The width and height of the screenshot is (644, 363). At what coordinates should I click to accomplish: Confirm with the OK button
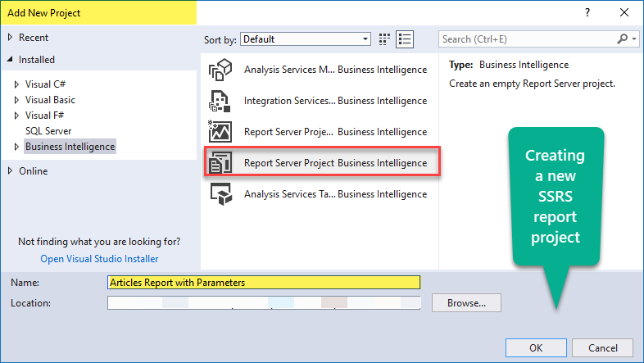(x=536, y=347)
